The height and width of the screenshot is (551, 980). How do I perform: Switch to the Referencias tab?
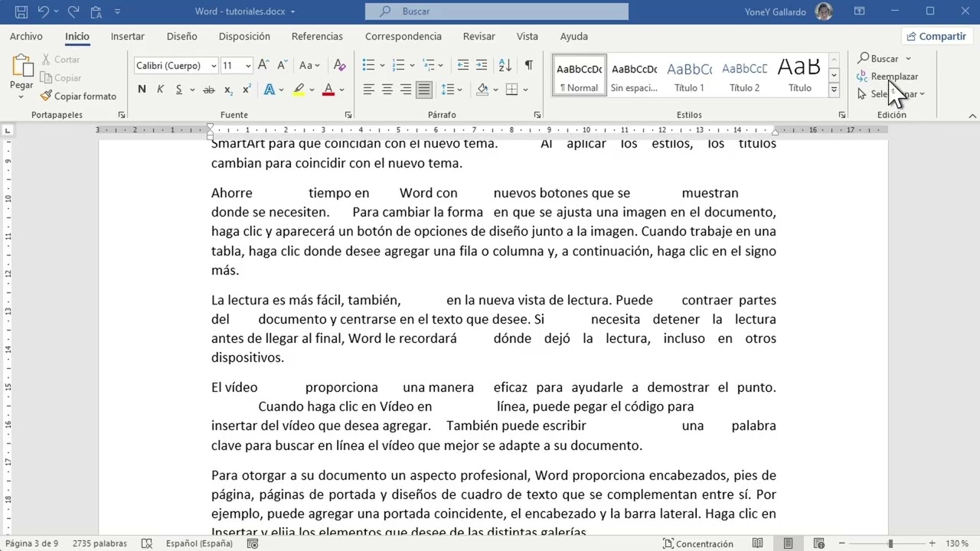317,36
